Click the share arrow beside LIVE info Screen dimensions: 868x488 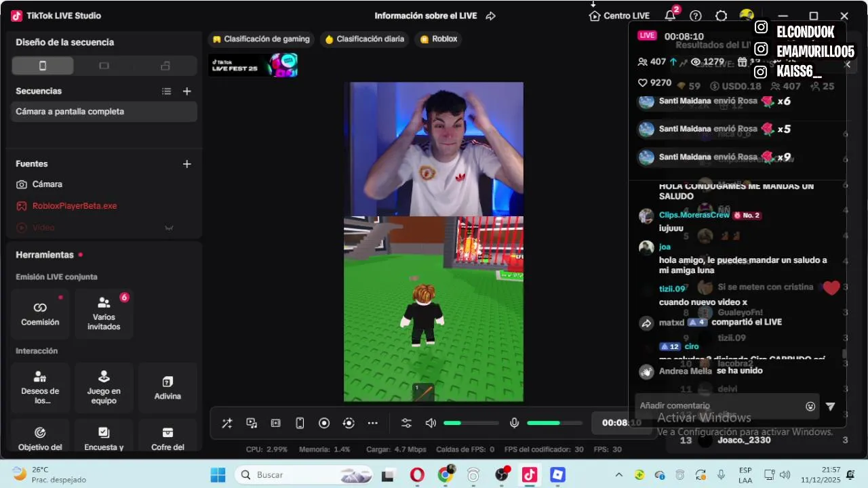pyautogui.click(x=491, y=16)
